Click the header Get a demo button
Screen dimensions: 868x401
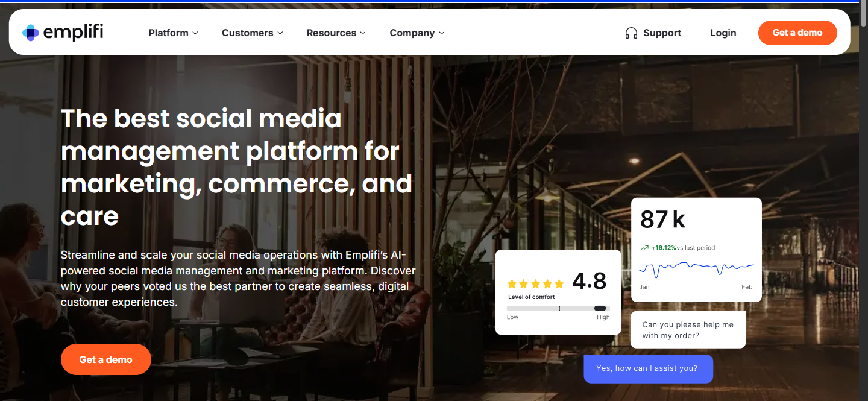click(x=797, y=33)
